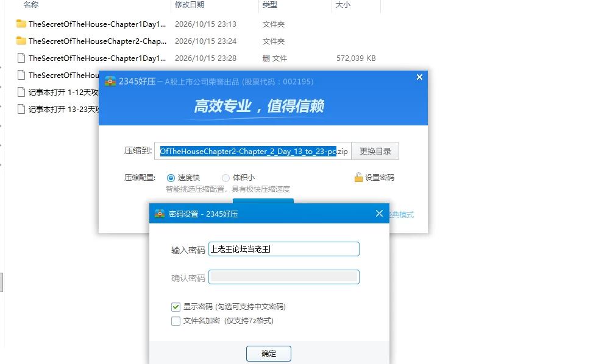This screenshot has width=607, height=364.
Task: Click the 2345好压 app logo icon
Action: tap(110, 81)
